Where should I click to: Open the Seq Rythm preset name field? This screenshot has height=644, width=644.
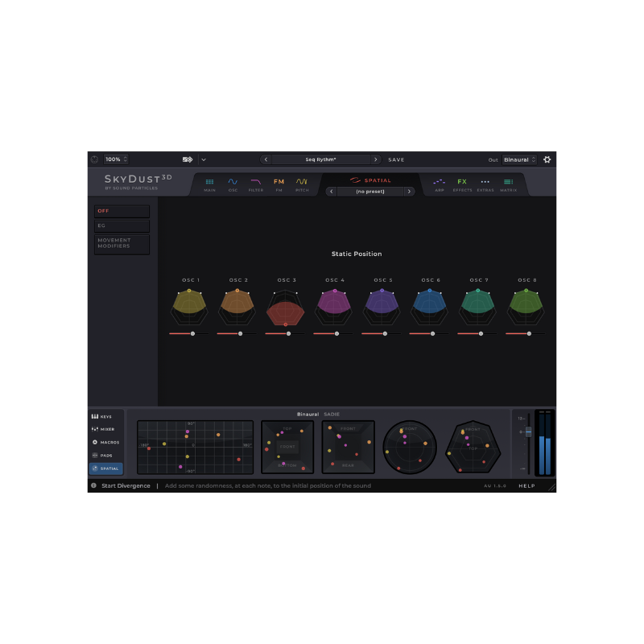tap(320, 159)
